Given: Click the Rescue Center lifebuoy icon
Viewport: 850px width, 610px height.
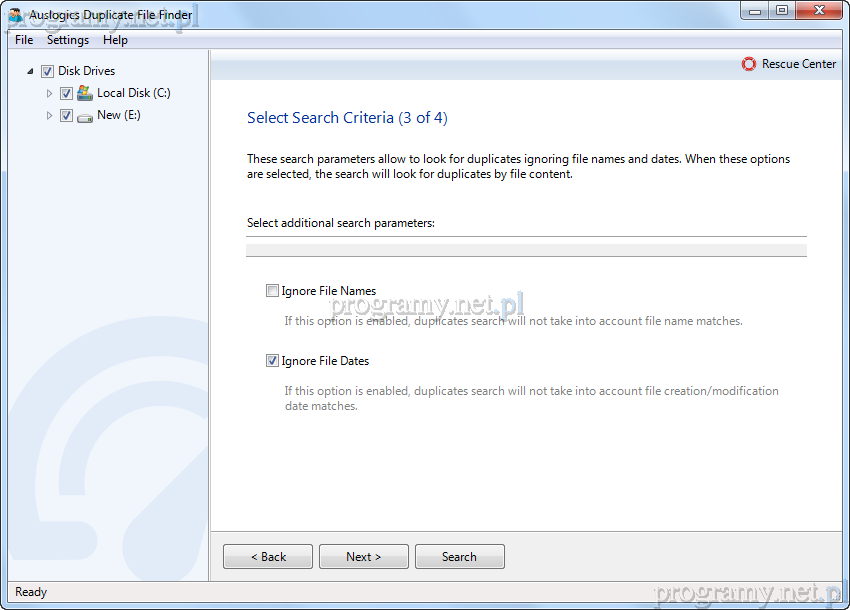Looking at the screenshot, I should (749, 64).
